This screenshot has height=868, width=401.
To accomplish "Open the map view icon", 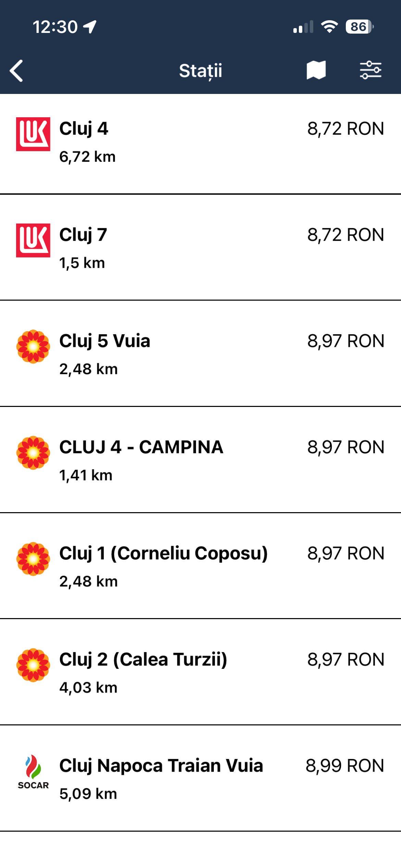I will 316,70.
